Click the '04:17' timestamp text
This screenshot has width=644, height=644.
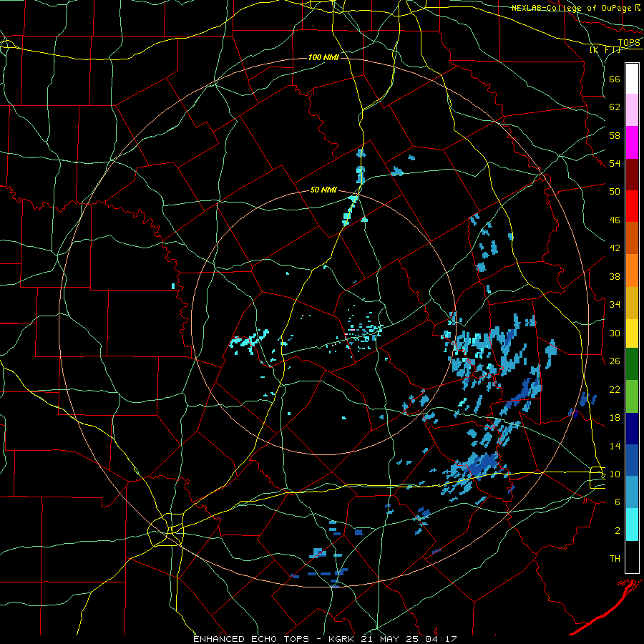(x=442, y=639)
